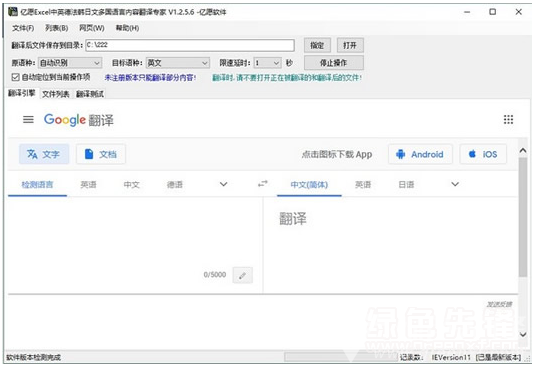This screenshot has width=535, height=367.
Task: Switch to the 文件列表 tab
Action: (56, 94)
